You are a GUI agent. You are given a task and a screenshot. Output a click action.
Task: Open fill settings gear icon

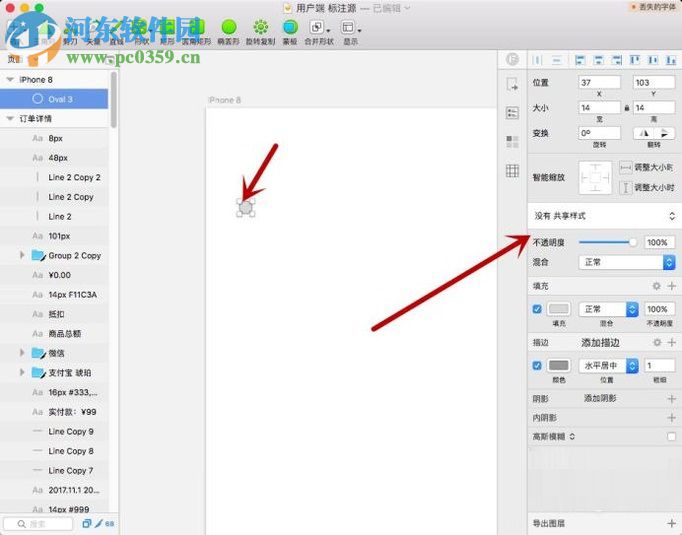(x=657, y=286)
